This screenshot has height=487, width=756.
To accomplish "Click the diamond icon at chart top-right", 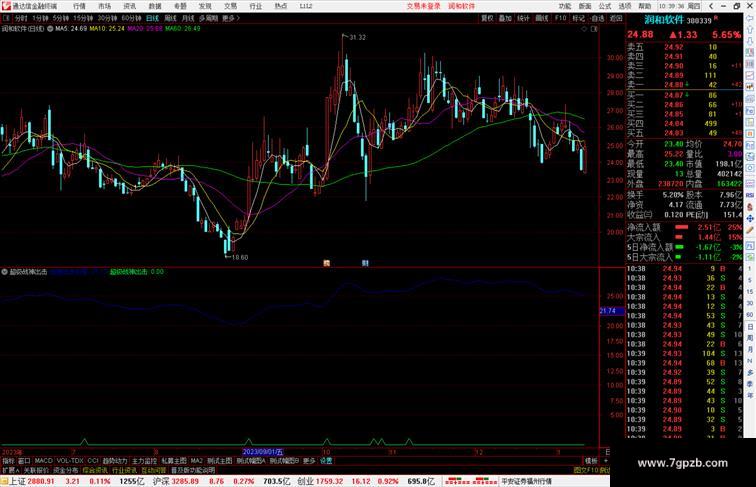I will [x=584, y=29].
